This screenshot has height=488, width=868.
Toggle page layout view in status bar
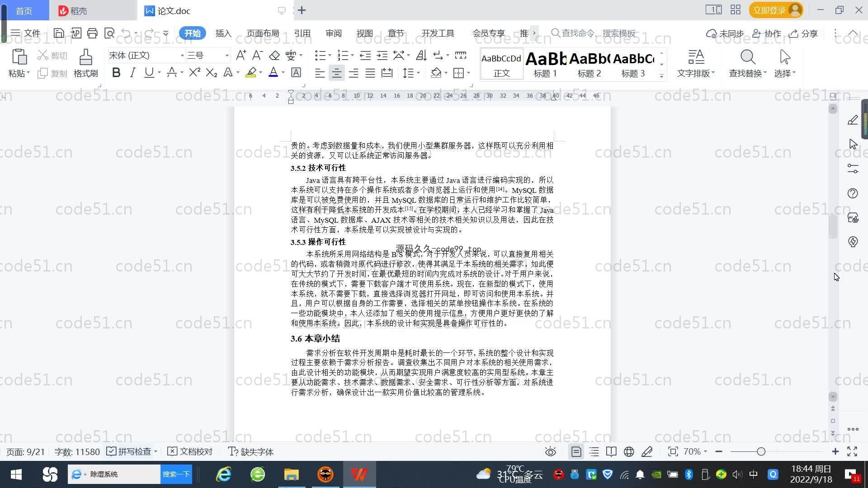(x=576, y=451)
